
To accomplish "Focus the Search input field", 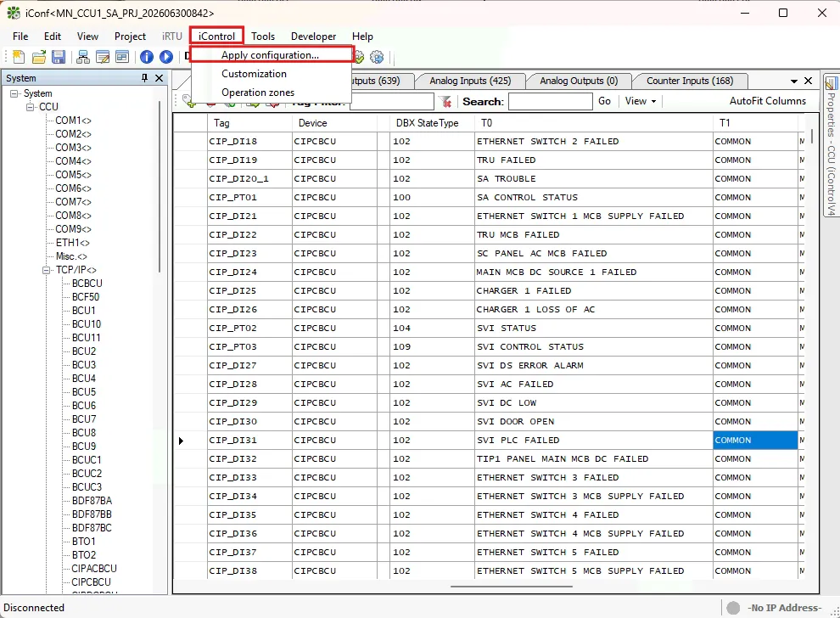I will (550, 101).
